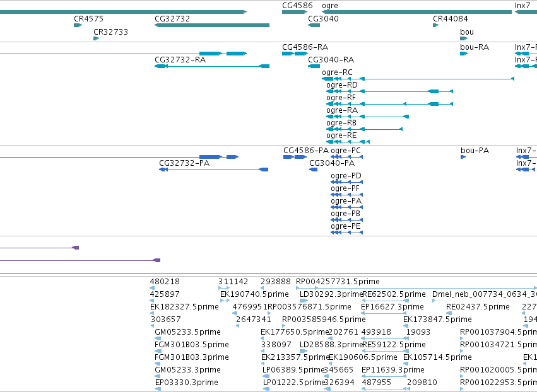Click the 487955 EST label
Screen dimensions: 537x392
376,383
